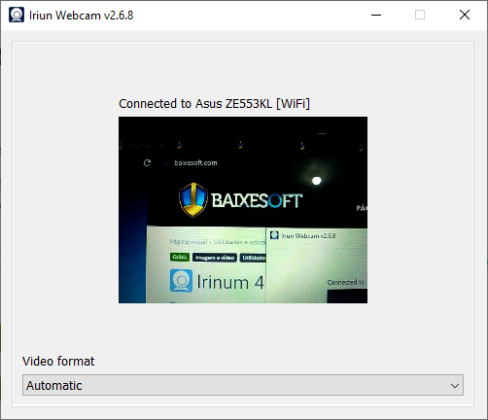This screenshot has width=488, height=420.
Task: Click the Video format label
Action: (58, 361)
